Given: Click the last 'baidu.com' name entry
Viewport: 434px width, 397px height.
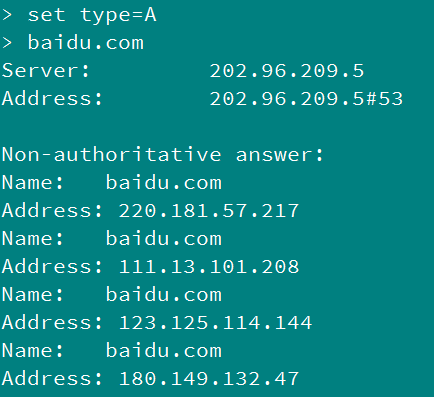Looking at the screenshot, I should [164, 351].
